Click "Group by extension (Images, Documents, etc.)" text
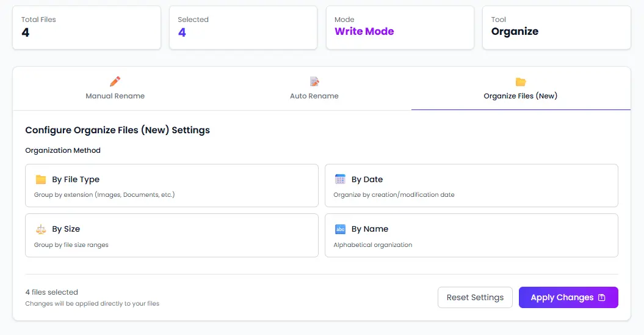644x335 pixels. pos(104,194)
